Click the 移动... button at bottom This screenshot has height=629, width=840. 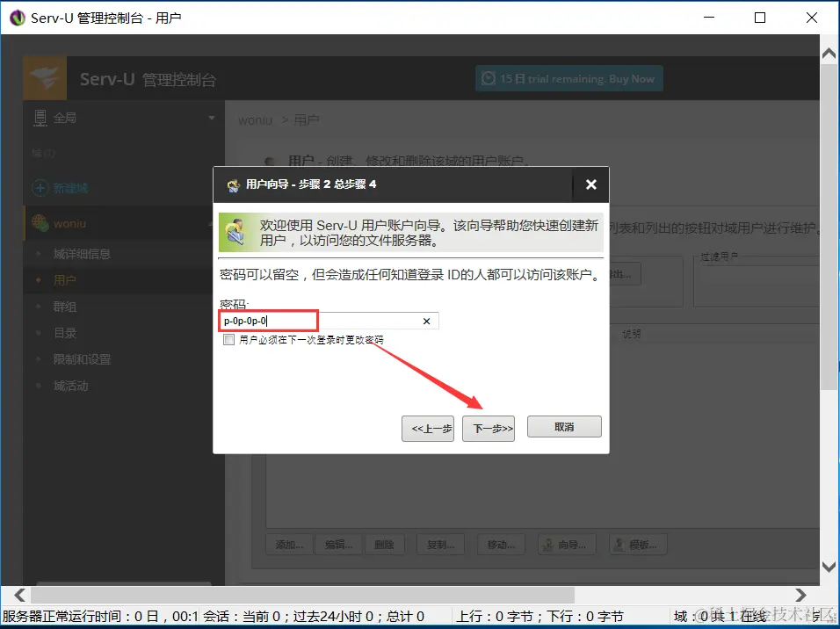pos(501,545)
